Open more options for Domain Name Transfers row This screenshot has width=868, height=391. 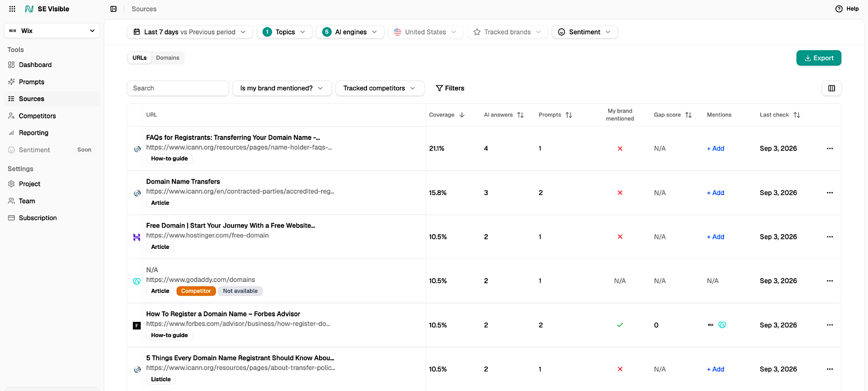pyautogui.click(x=830, y=193)
